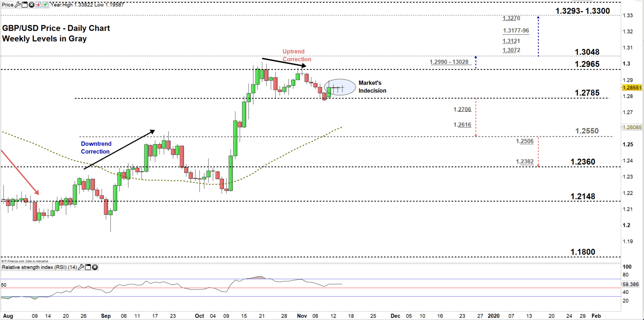
Task: Click the 1.2148 level label
Action: 583,196
